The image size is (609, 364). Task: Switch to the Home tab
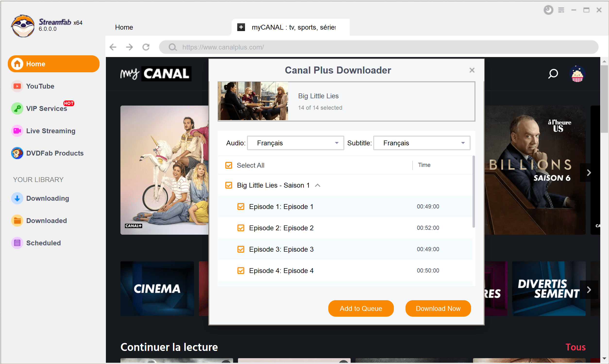[x=124, y=27]
